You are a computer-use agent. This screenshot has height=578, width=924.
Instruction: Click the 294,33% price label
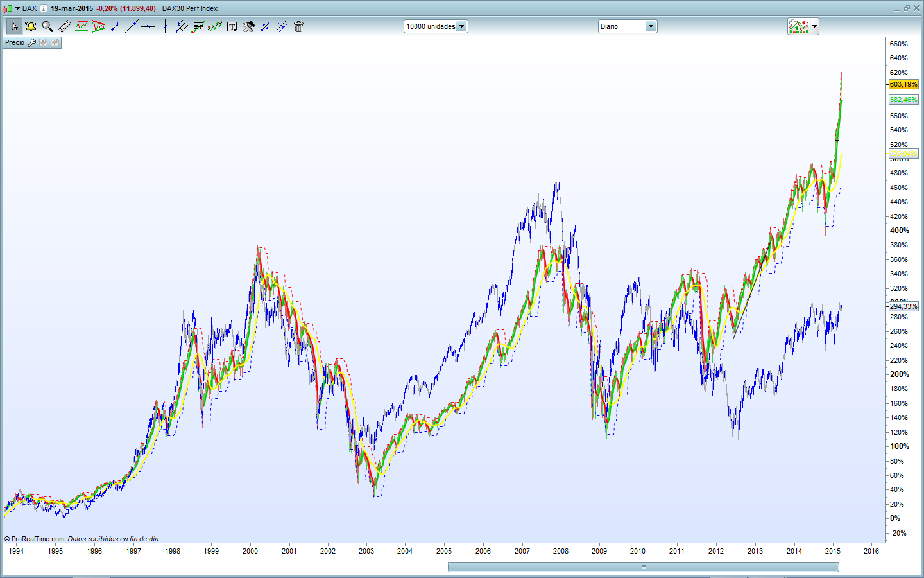tap(903, 306)
